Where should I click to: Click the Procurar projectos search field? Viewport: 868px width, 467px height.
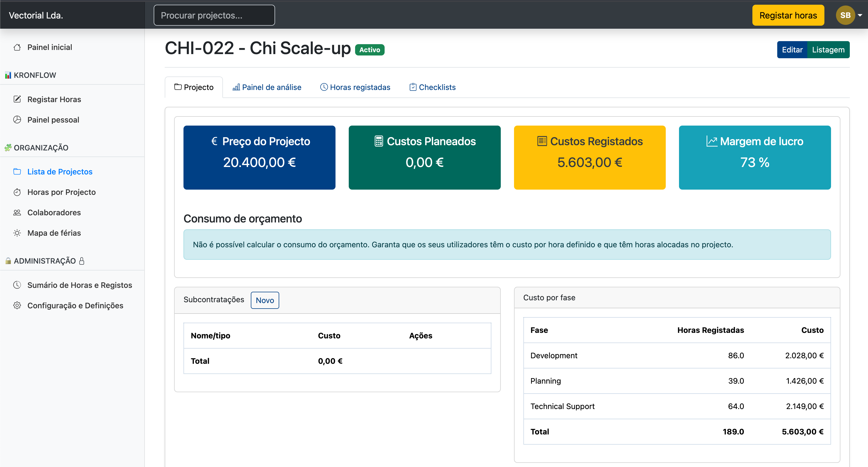pos(214,15)
